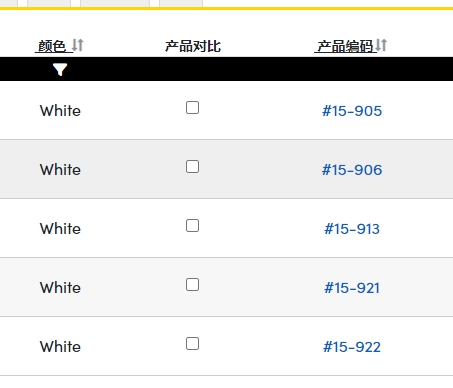453x388 pixels.
Task: Open product link #15-905
Action: pyautogui.click(x=352, y=111)
